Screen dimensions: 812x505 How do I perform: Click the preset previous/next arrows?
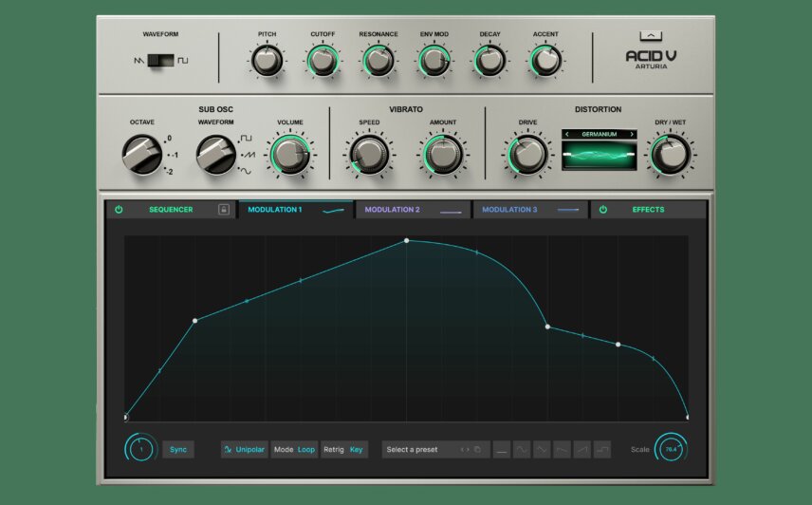point(465,450)
